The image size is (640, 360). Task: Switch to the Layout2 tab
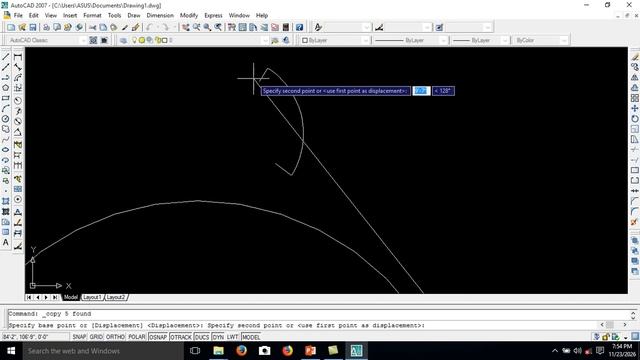(116, 297)
